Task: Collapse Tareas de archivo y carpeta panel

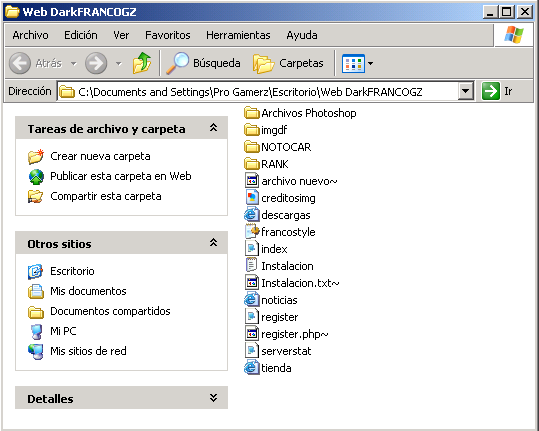Action: (x=213, y=128)
